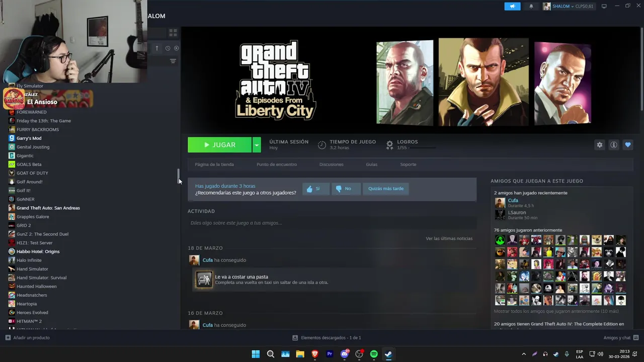Screen dimensions: 644x362
Task: Switch to Big Picture mode monitor icon
Action: click(x=604, y=6)
